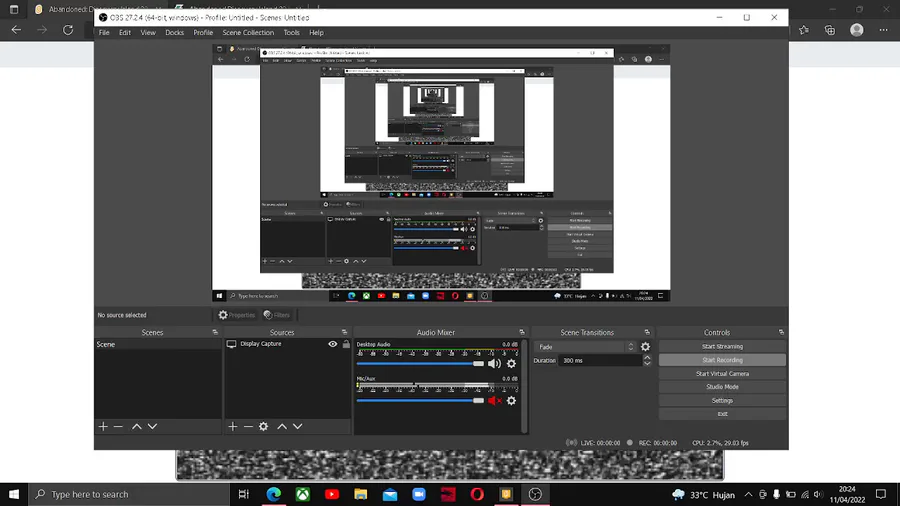
Task: Open YouTube from taskbar
Action: (332, 494)
